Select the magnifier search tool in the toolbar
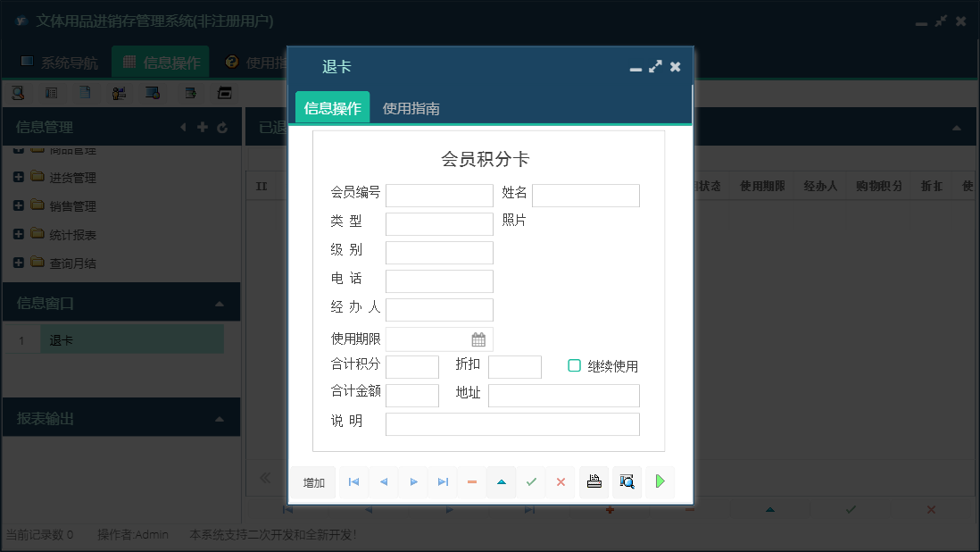Screen dimensions: 980x552 [18, 92]
